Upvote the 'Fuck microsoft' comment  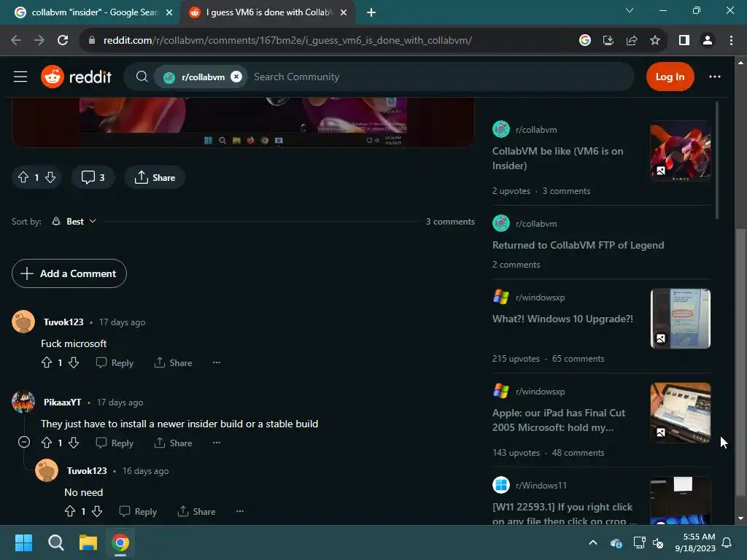pos(46,363)
